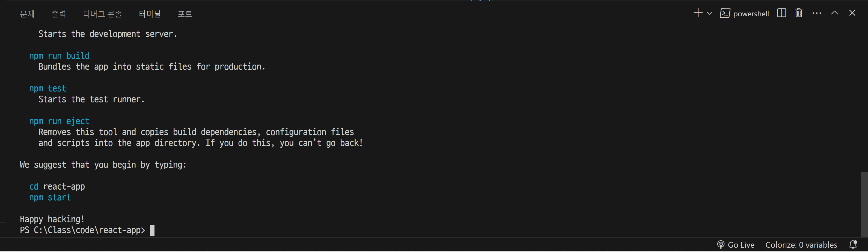Switch to the 문제 tab
Screen dimensions: 868x252
tap(27, 14)
